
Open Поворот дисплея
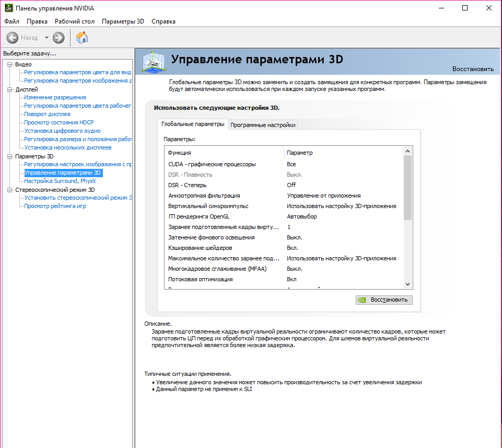coord(47,114)
